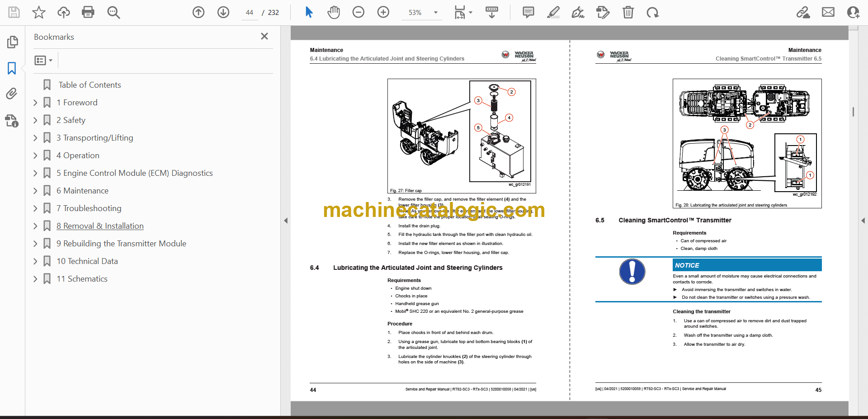The width and height of the screenshot is (868, 419).
Task: Open the document info panel in sidebar
Action: (12, 121)
